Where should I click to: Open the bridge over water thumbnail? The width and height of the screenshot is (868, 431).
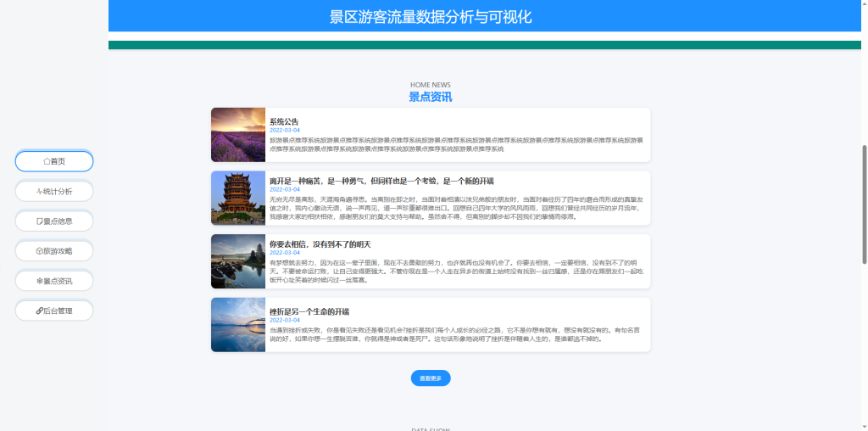click(x=238, y=324)
